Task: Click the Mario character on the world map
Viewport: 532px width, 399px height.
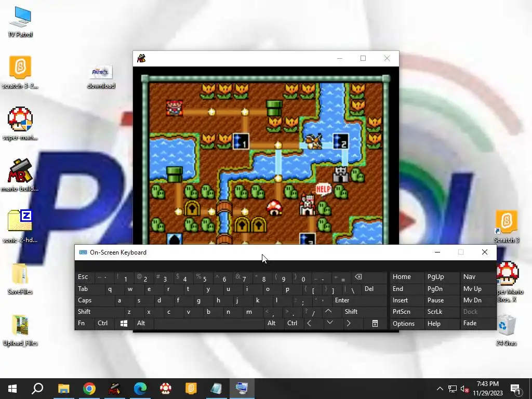Action: (x=175, y=108)
